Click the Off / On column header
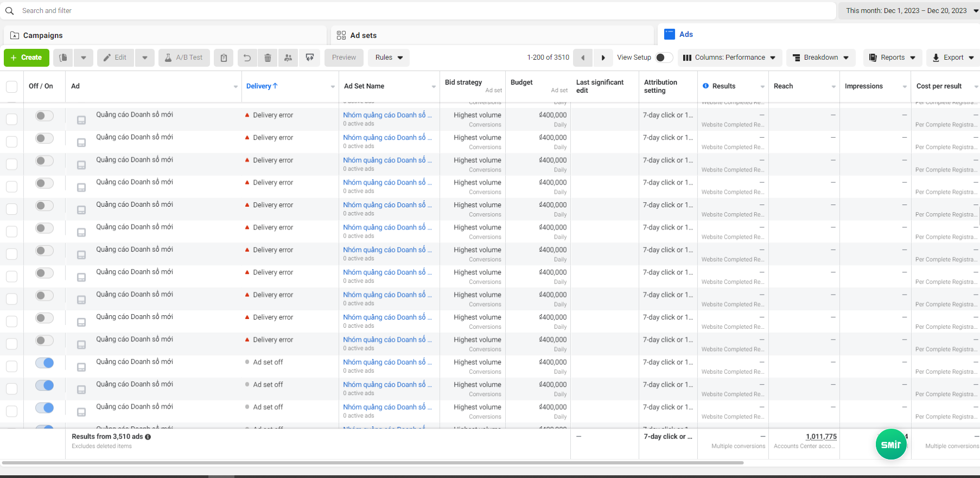The width and height of the screenshot is (980, 478). [x=41, y=86]
